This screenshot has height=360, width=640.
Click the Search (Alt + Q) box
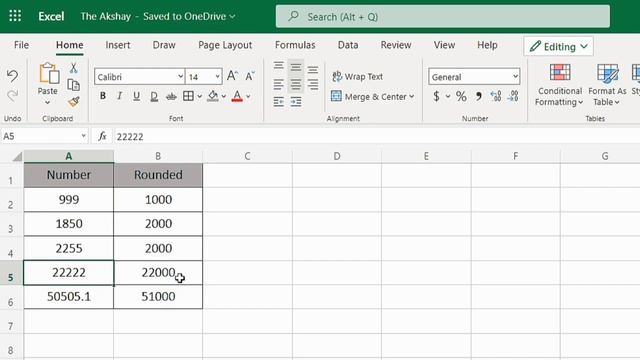tap(443, 16)
